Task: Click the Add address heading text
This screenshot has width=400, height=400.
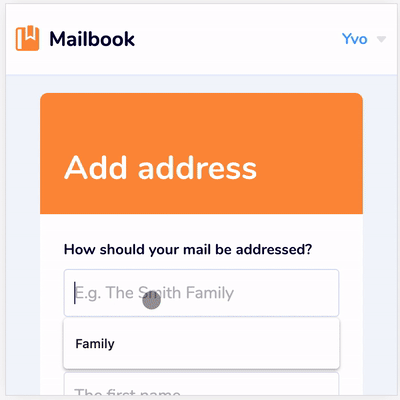Action: coord(160,168)
